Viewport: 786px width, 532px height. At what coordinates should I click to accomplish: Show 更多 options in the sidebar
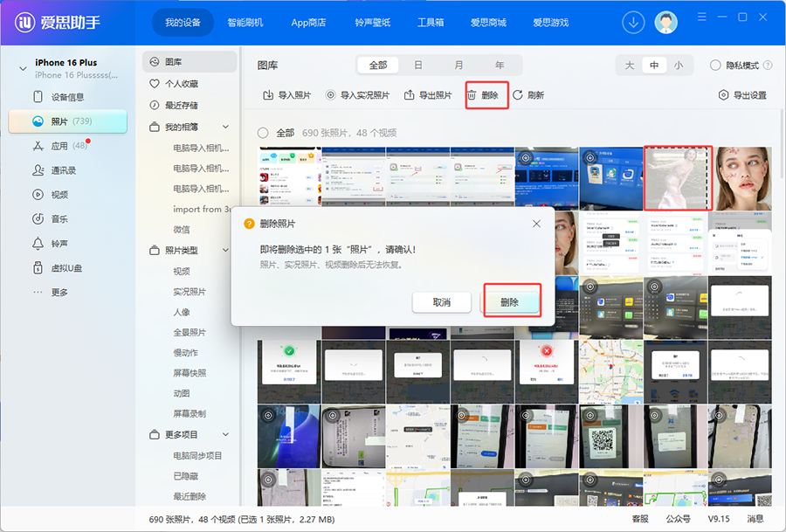(52, 293)
